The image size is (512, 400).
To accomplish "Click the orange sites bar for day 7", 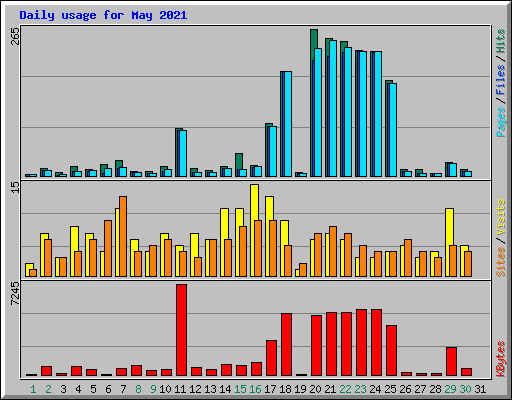I will [x=123, y=236].
